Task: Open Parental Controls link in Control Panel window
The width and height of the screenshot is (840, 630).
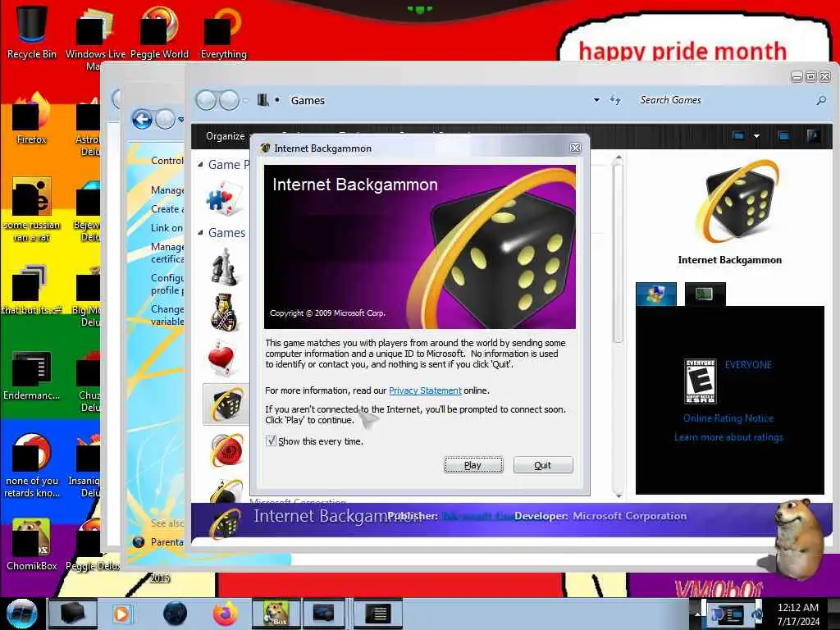Action: pos(167,541)
